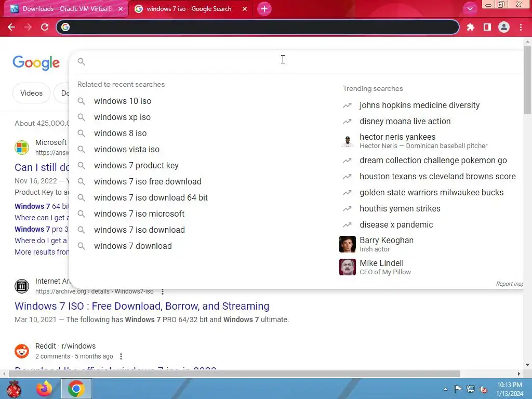The image size is (532, 399).
Task: Click the Chrome address bar
Action: (258, 27)
